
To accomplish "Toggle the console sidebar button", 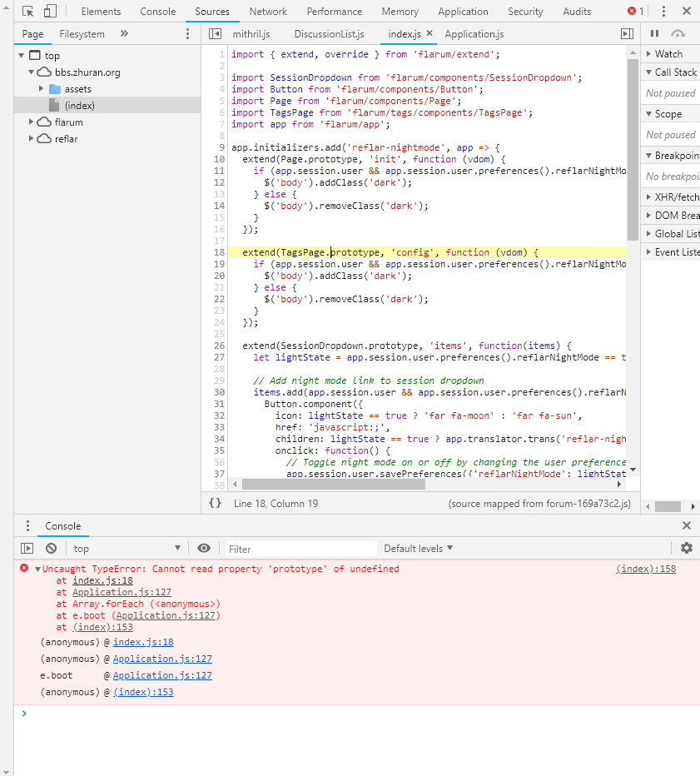I will 27,548.
